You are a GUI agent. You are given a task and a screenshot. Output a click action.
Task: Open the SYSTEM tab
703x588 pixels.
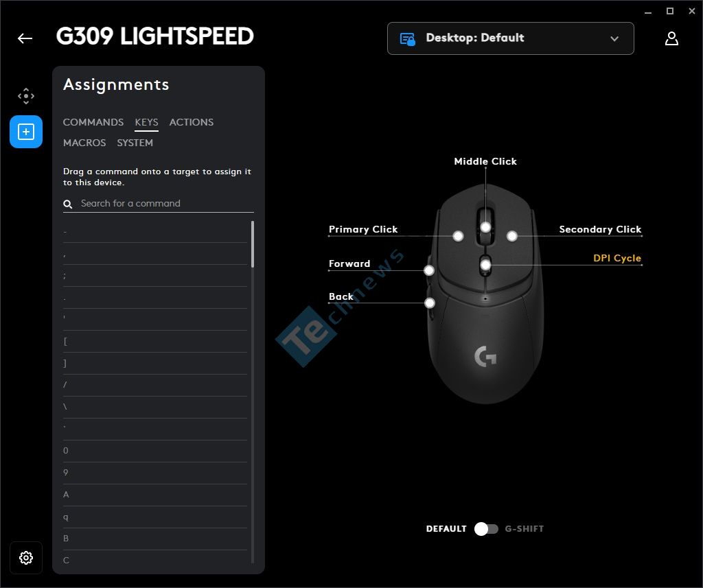coord(135,143)
